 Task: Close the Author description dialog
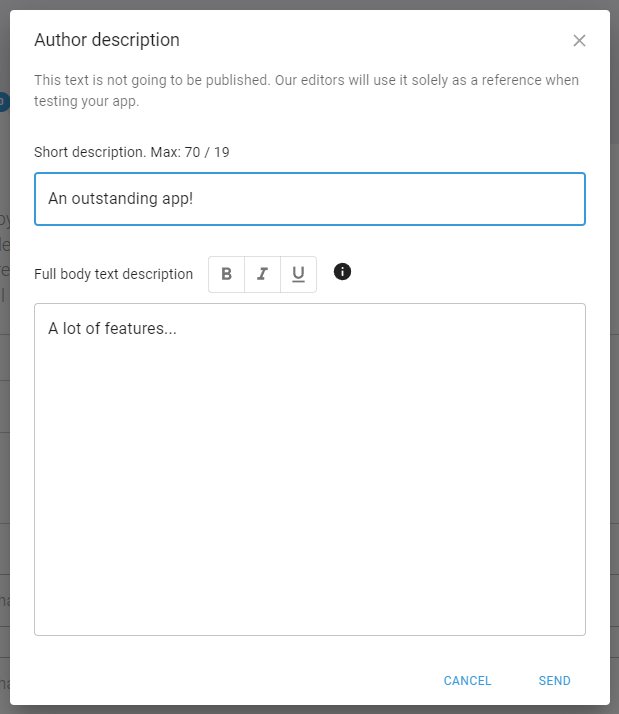[x=579, y=41]
